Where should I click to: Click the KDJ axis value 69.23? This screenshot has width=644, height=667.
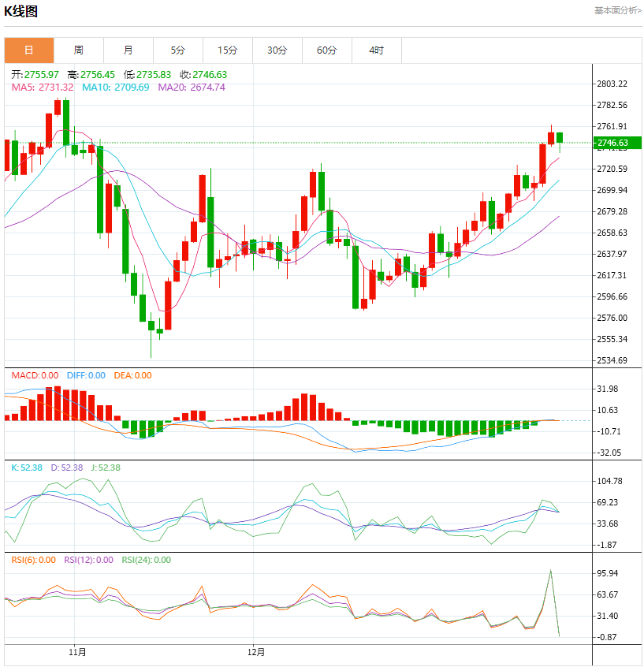click(608, 502)
